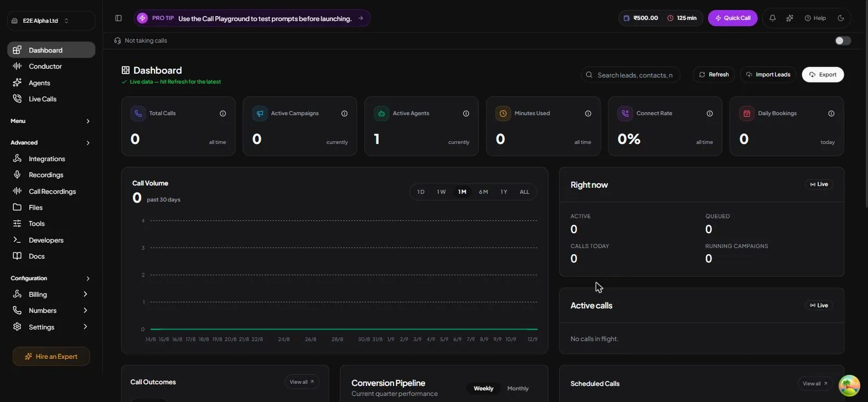Toggle the taking calls availability switch
This screenshot has width=868, height=402.
tap(843, 40)
